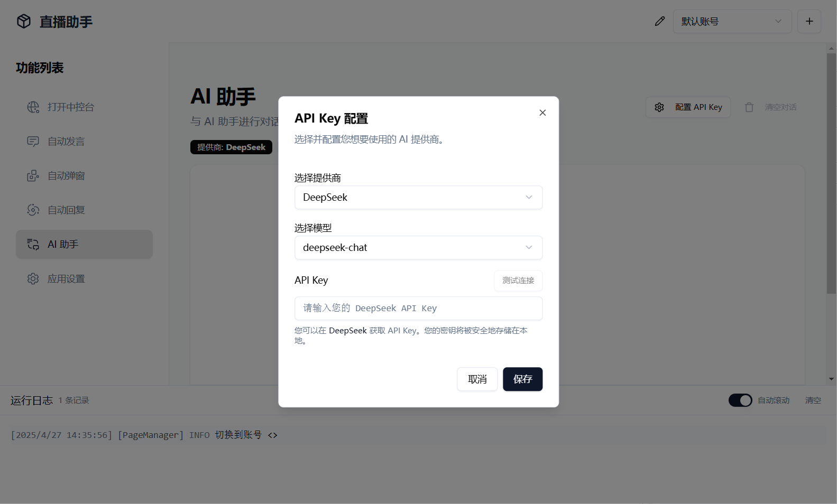
Task: Open 打开中控台 menu item
Action: pyautogui.click(x=84, y=107)
